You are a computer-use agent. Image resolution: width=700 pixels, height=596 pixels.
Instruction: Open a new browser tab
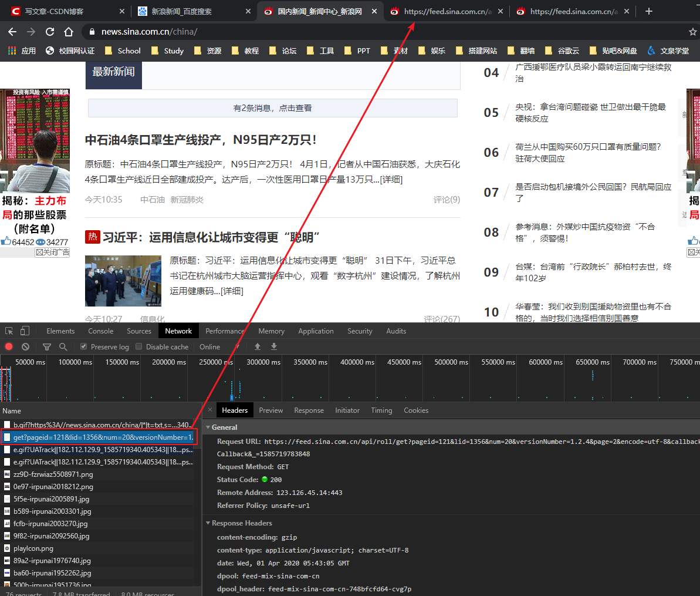click(x=649, y=11)
